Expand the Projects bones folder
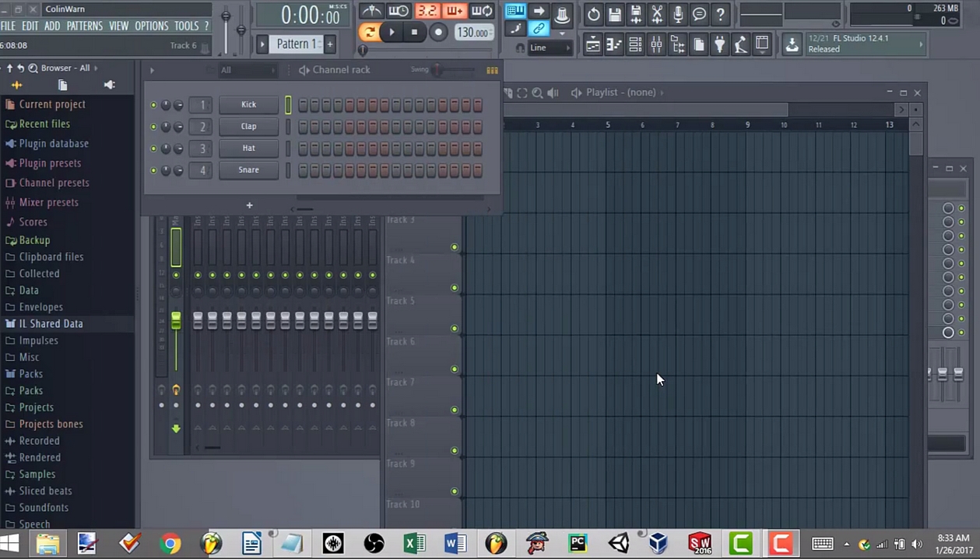The height and width of the screenshot is (560, 980). coord(51,424)
